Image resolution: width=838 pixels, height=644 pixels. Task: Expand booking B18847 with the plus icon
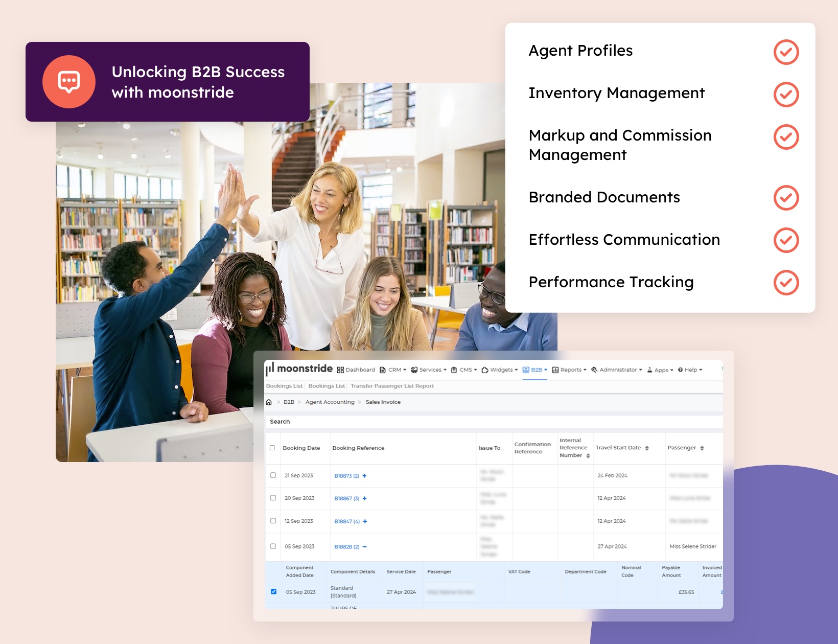[x=365, y=521]
